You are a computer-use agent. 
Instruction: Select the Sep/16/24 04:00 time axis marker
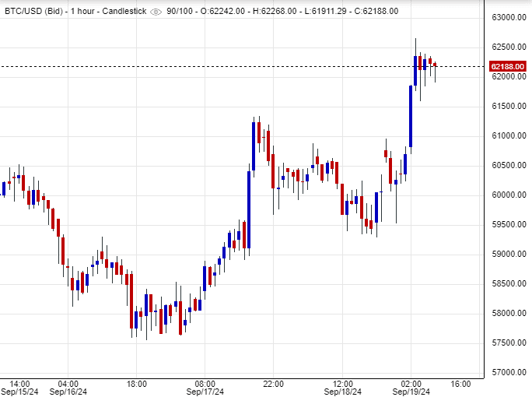tap(68, 388)
